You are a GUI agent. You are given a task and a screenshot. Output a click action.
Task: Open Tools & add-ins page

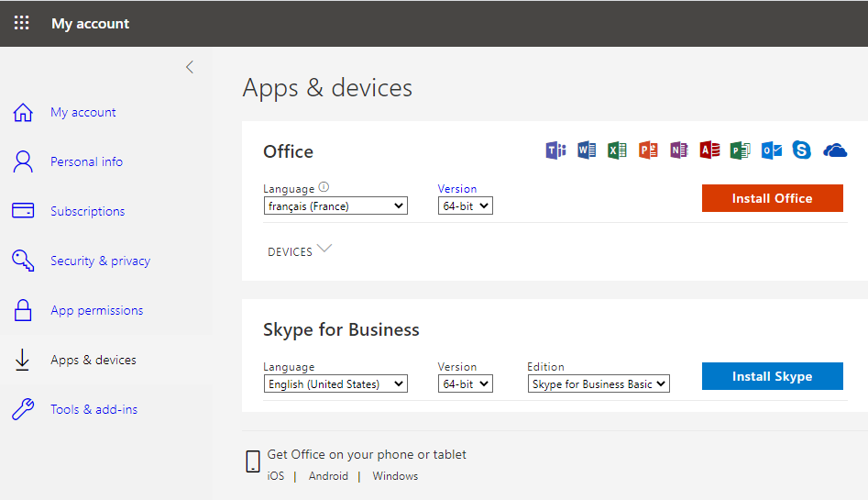[93, 410]
